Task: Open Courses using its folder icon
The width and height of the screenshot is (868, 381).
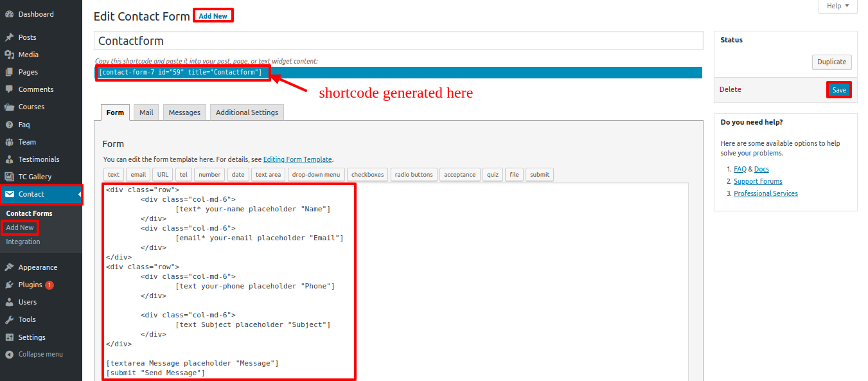Action: pyautogui.click(x=9, y=107)
